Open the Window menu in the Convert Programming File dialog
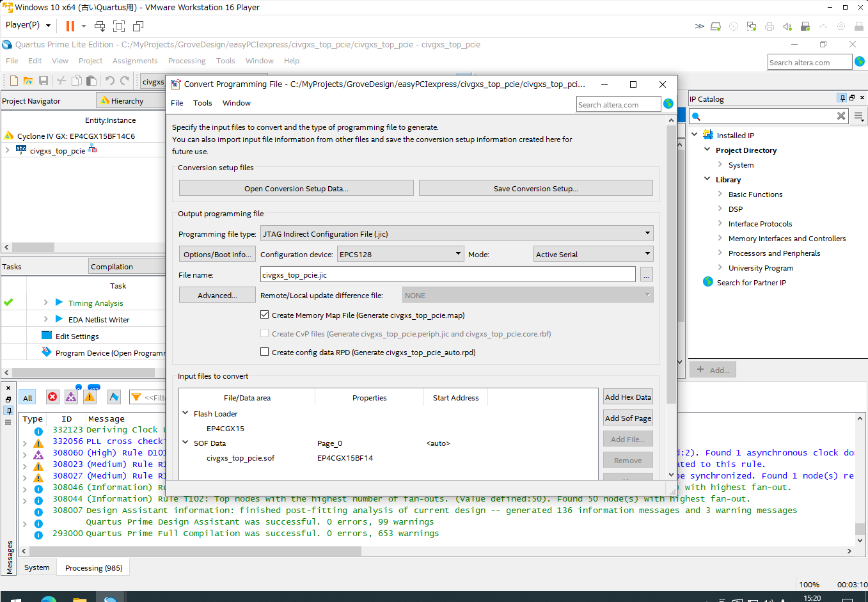The width and height of the screenshot is (868, 602). click(x=237, y=103)
